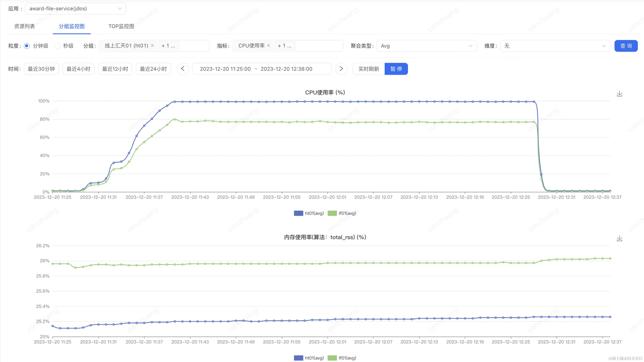The height and width of the screenshot is (362, 644).
Task: Go to previous time range arrow
Action: (x=183, y=69)
